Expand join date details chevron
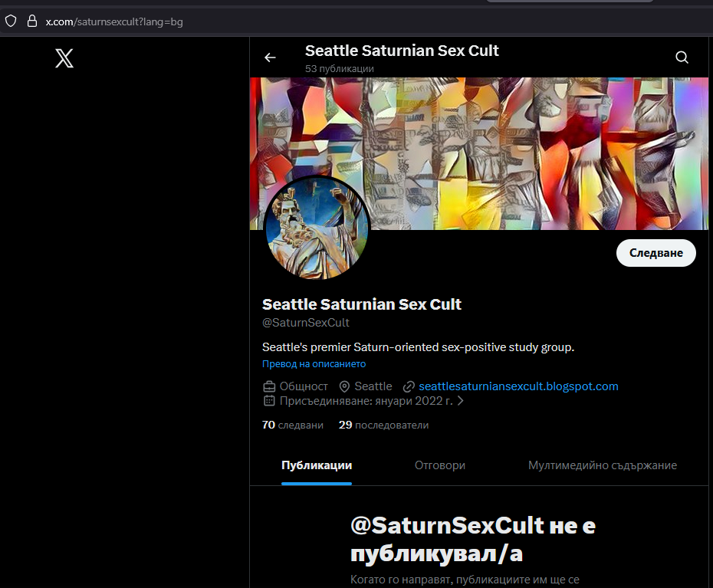The height and width of the screenshot is (588, 713). (x=460, y=401)
